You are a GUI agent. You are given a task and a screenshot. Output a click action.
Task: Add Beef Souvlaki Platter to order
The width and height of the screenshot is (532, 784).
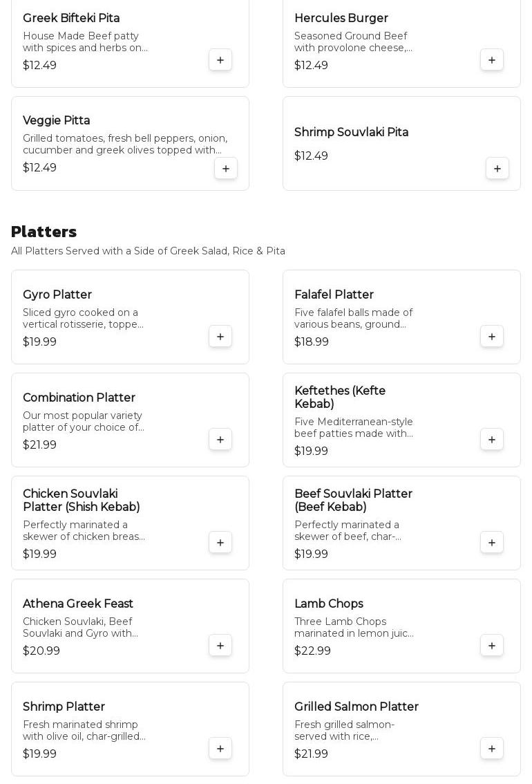point(492,543)
